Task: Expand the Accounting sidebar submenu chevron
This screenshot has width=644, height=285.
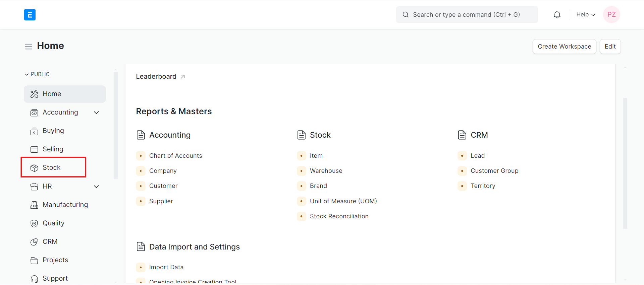Action: point(97,113)
